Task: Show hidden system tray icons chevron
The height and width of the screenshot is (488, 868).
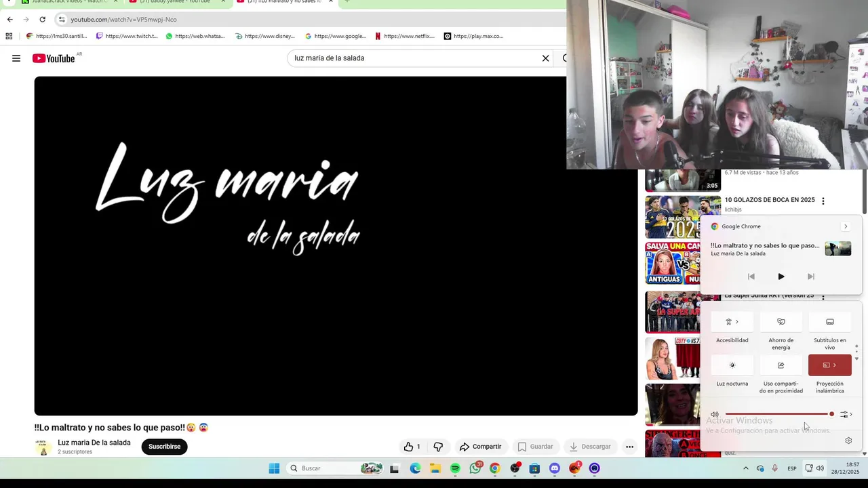Action: coord(746,468)
